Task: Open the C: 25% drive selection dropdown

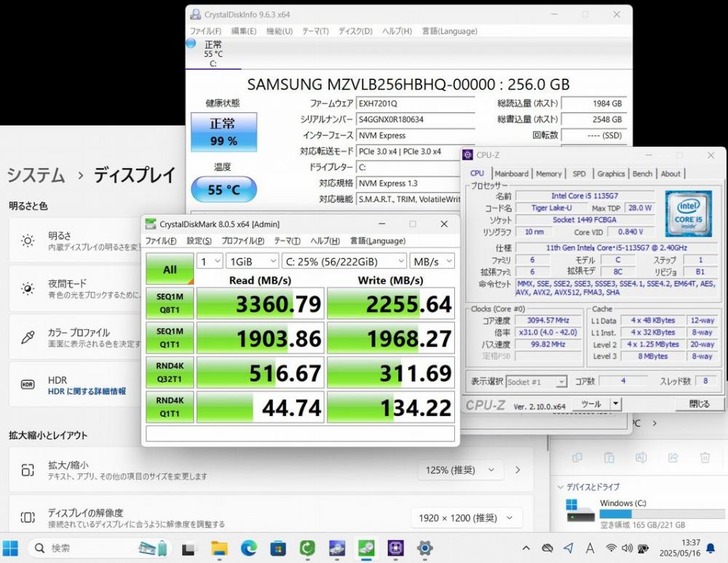Action: 344,261
